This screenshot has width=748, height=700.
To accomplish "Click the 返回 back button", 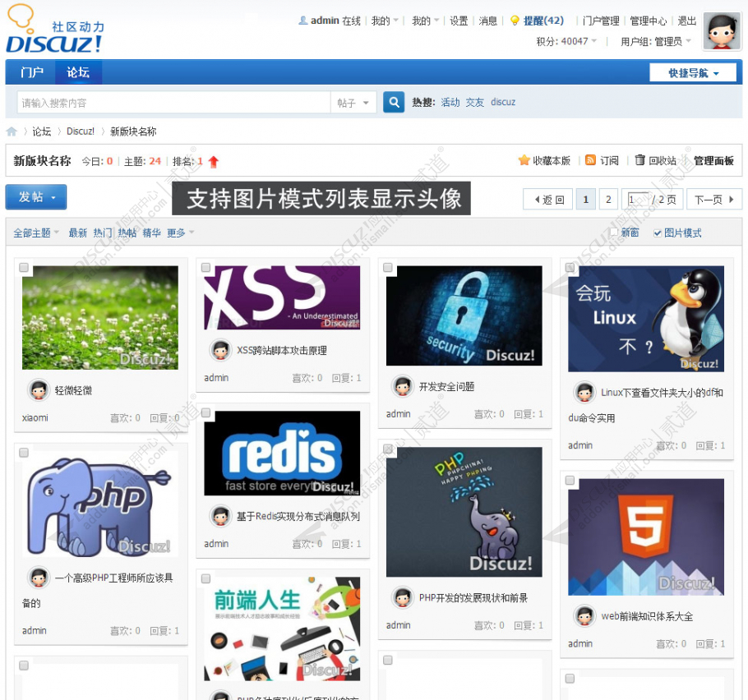I will click(x=547, y=200).
